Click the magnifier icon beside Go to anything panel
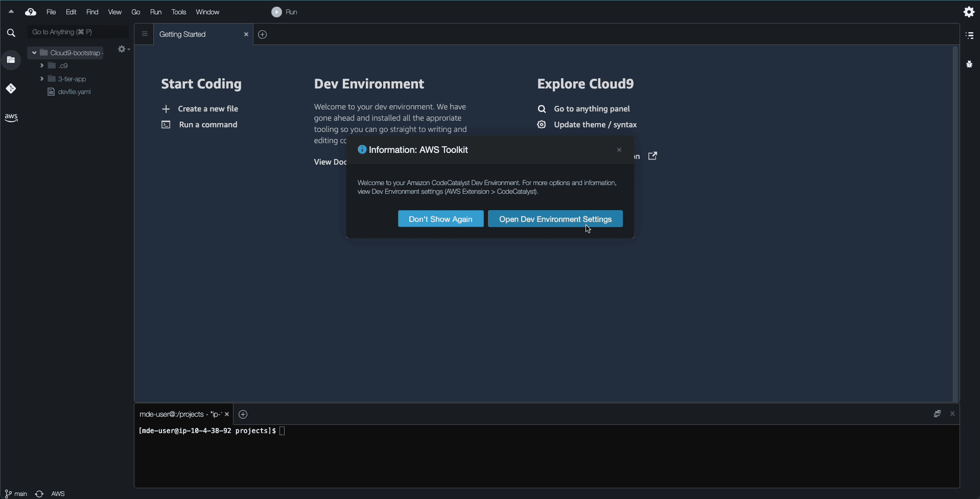The image size is (980, 499). click(x=542, y=109)
